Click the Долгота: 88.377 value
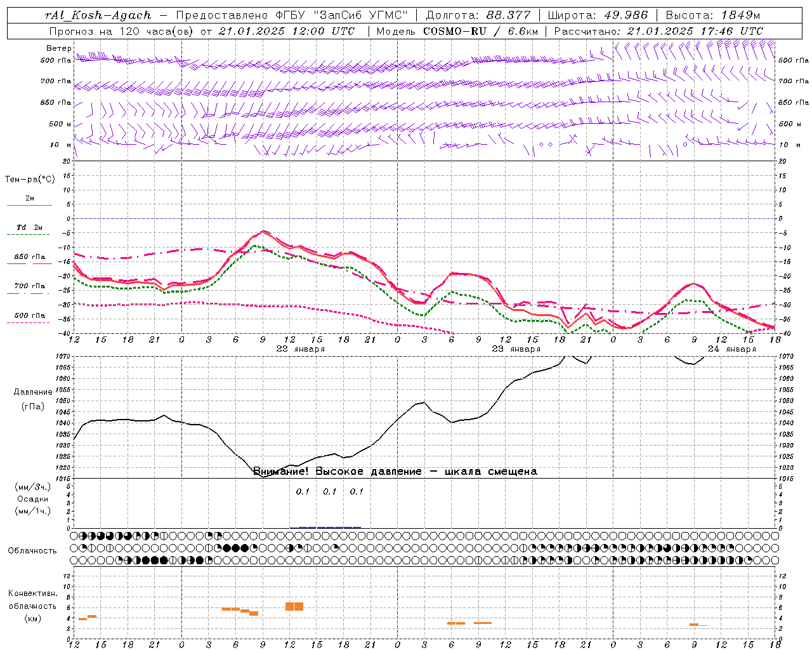 click(478, 15)
